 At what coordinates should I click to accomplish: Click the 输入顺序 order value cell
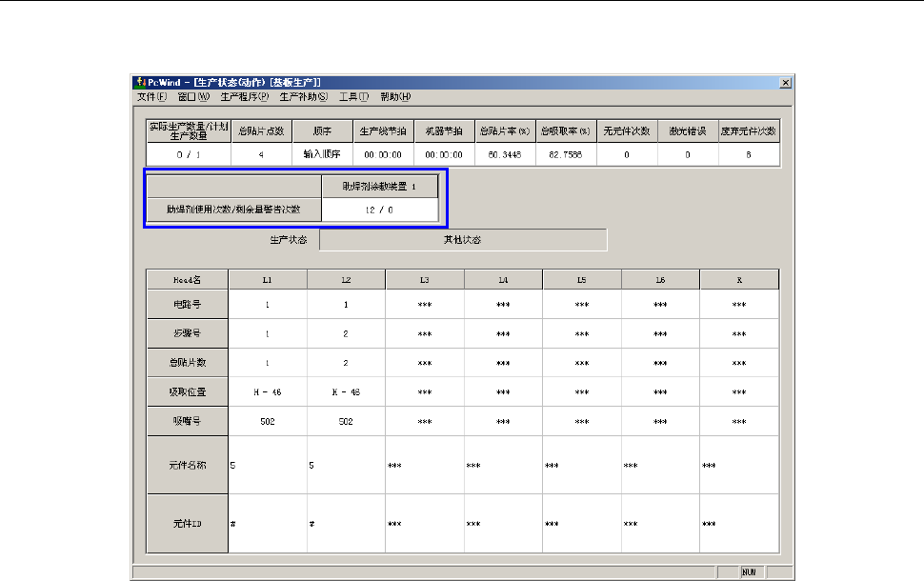321,154
